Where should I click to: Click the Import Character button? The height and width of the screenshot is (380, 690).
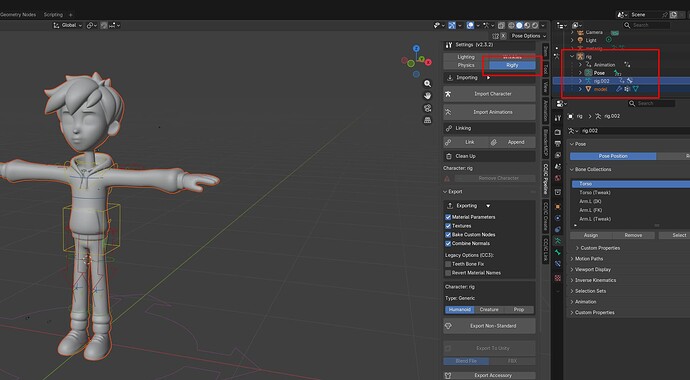point(489,94)
